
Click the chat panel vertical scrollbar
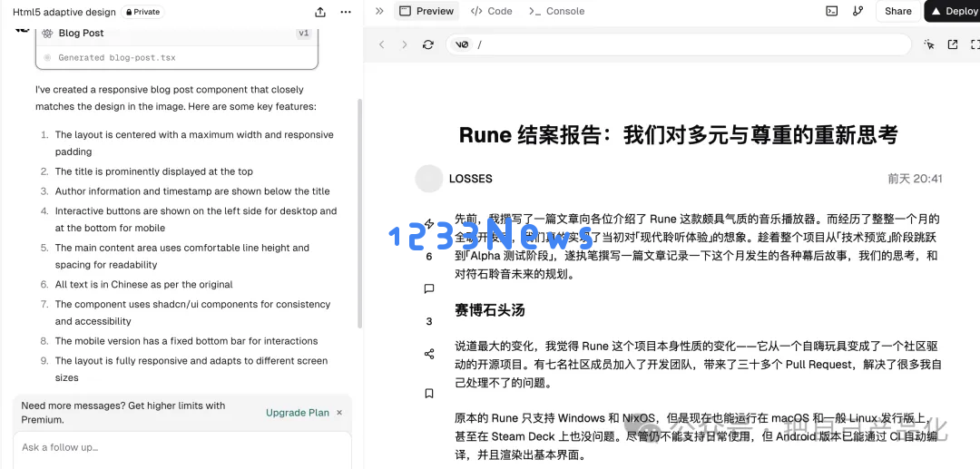[359, 212]
